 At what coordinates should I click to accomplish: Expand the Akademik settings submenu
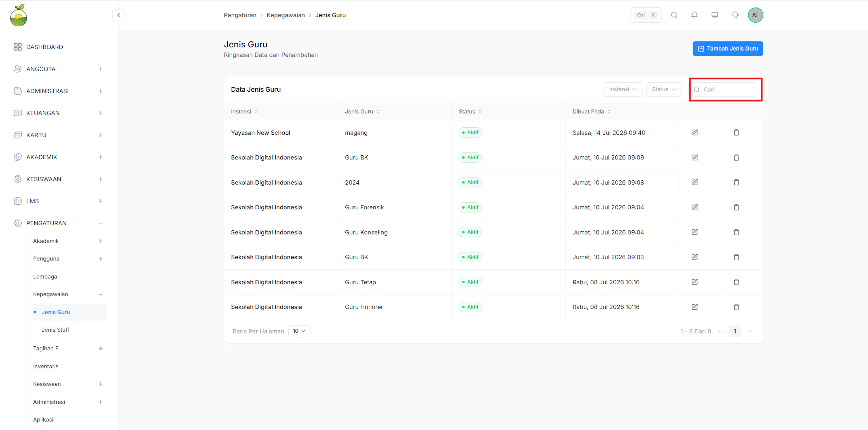pyautogui.click(x=100, y=241)
